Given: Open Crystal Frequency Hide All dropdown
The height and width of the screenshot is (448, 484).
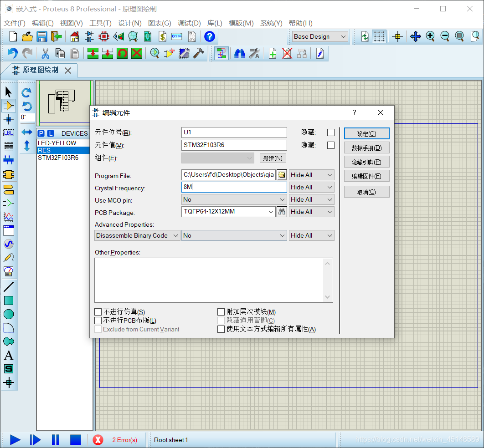Looking at the screenshot, I should 311,187.
